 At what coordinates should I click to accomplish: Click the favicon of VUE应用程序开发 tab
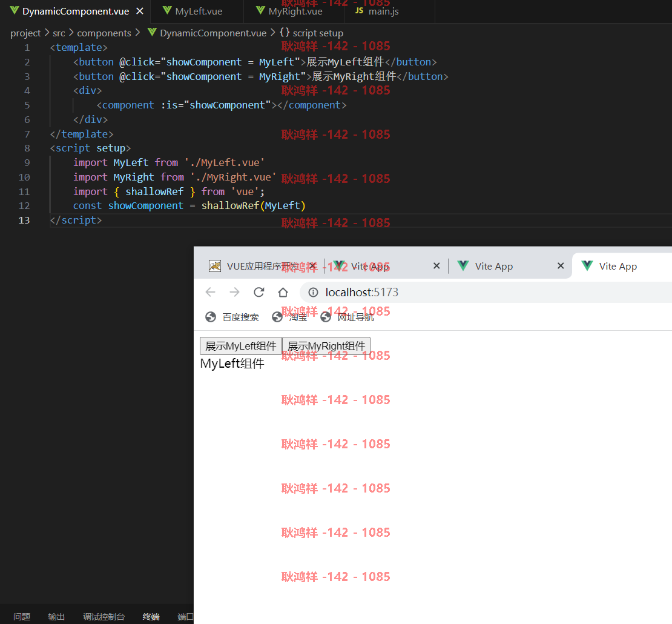(x=215, y=266)
